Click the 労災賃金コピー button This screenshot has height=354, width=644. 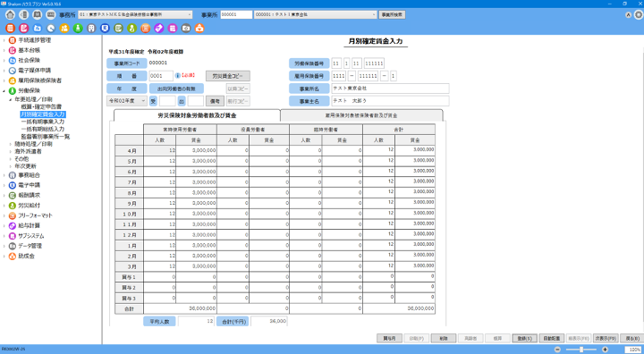tap(228, 76)
